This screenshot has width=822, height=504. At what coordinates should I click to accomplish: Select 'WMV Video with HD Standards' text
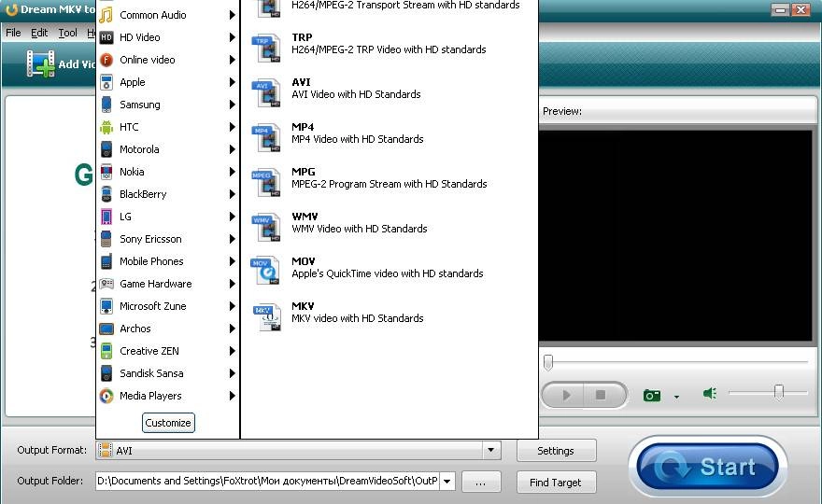pyautogui.click(x=359, y=229)
